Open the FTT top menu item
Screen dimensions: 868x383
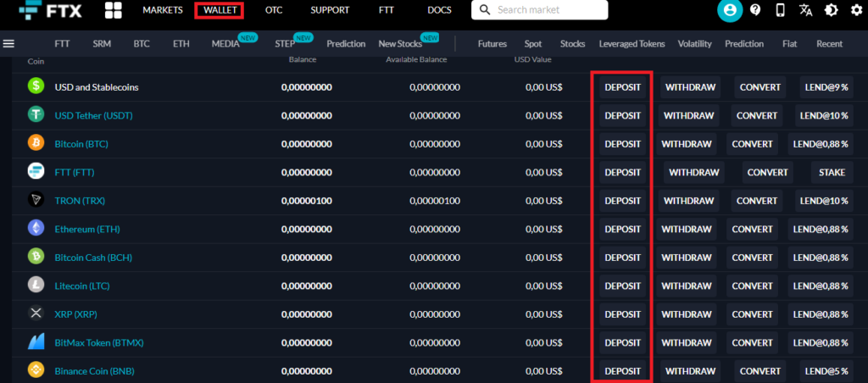click(x=387, y=10)
